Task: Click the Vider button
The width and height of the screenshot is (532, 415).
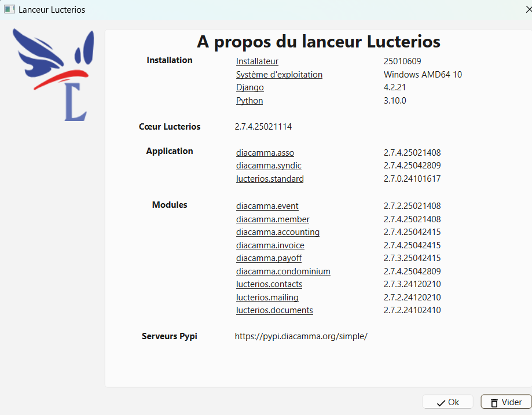Action: point(506,402)
